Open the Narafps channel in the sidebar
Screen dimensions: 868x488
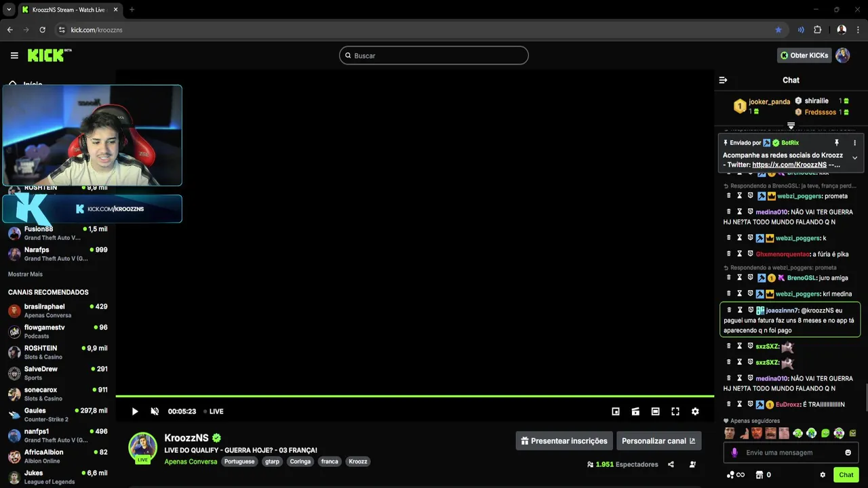58,254
